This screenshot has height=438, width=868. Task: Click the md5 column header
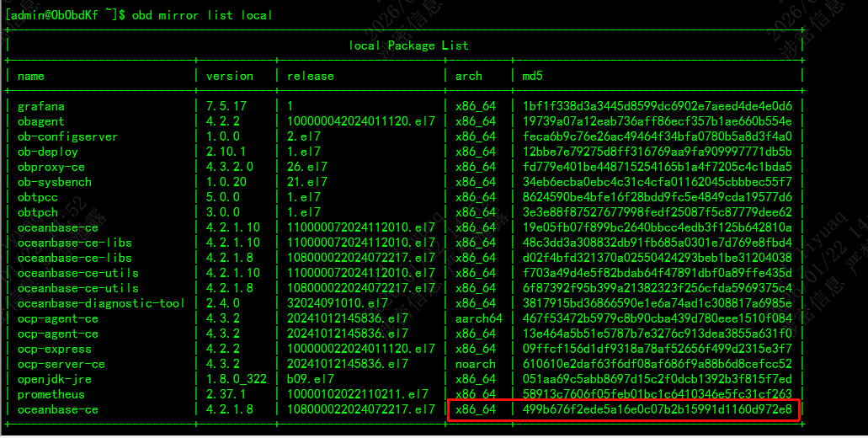tap(532, 76)
